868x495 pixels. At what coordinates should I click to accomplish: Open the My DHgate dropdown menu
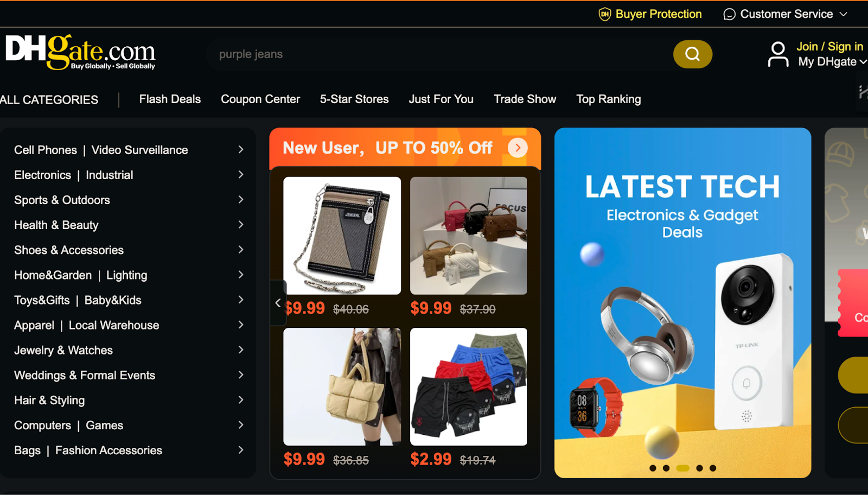(832, 62)
